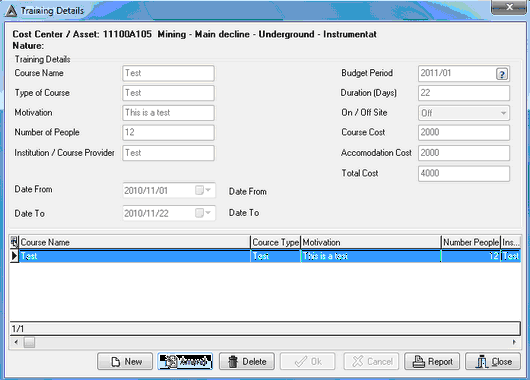
Task: Click the Number of People input field
Action: coord(168,133)
